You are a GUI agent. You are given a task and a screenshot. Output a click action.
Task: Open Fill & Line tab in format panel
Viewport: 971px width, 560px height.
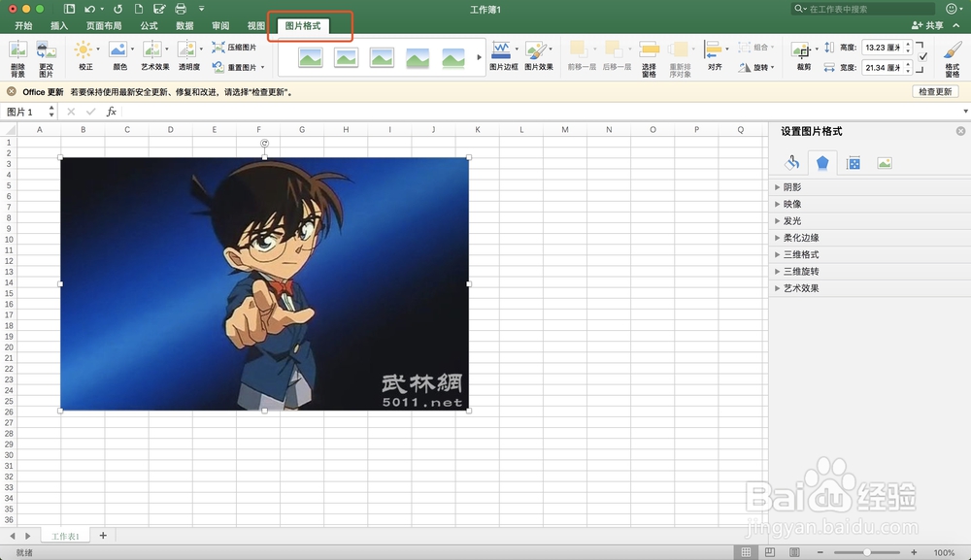pos(792,163)
